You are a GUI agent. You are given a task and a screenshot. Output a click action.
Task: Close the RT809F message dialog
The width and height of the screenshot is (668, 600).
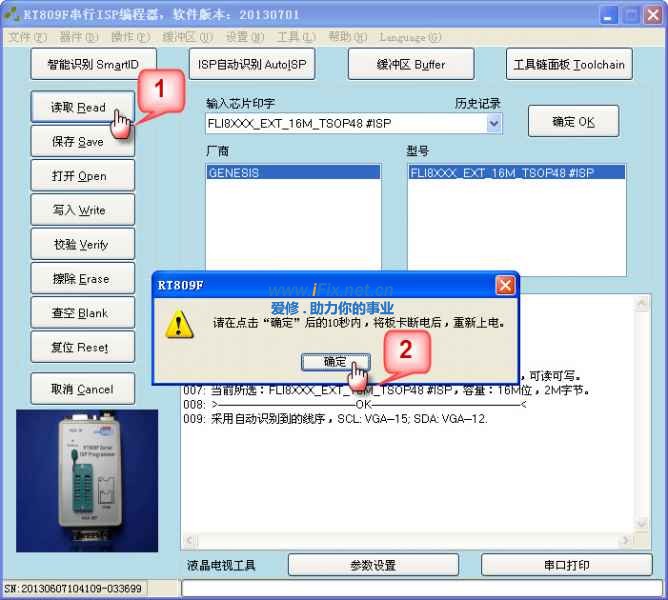point(504,286)
